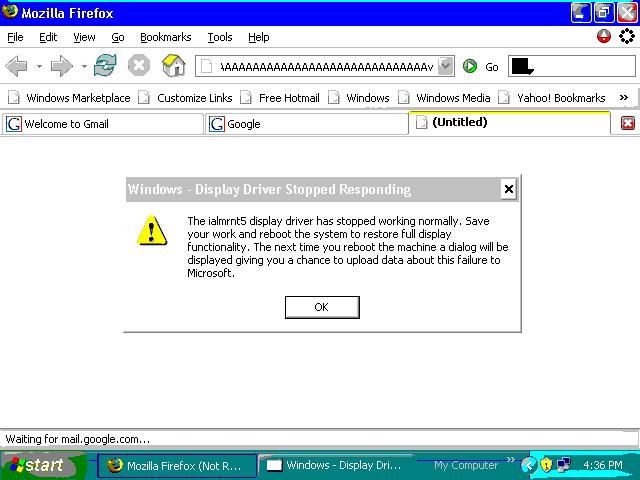Image resolution: width=640 pixels, height=480 pixels.
Task: Show more bookmarks toolbar items
Action: click(624, 98)
